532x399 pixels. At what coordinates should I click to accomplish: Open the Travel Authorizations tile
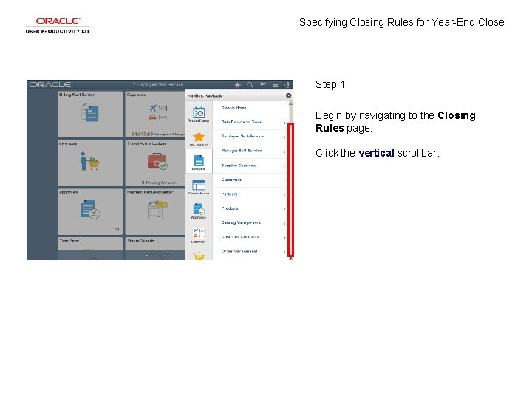(x=155, y=163)
